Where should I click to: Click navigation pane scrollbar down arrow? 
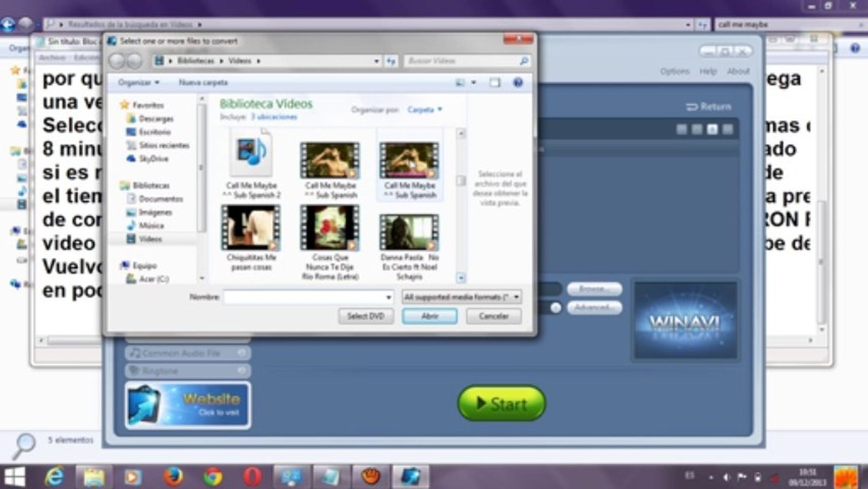point(202,278)
